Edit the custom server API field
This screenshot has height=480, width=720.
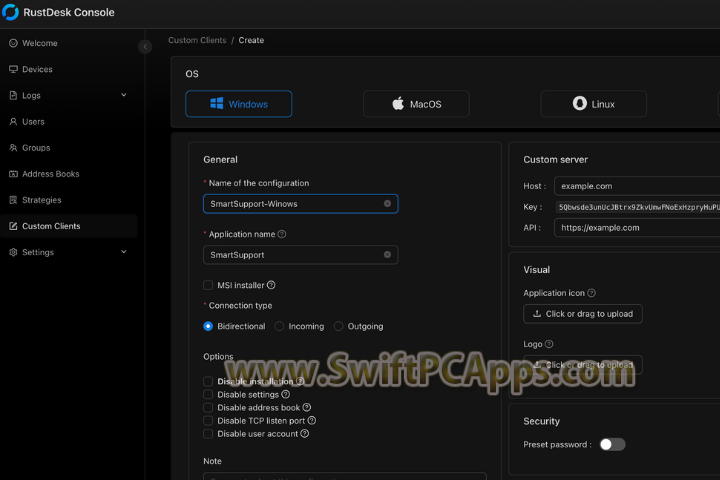pos(637,228)
